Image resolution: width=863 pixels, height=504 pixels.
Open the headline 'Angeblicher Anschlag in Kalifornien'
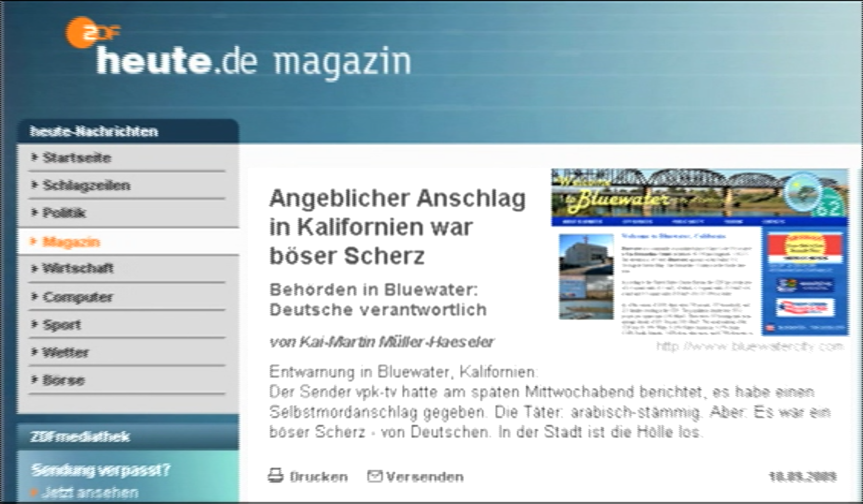click(x=398, y=227)
